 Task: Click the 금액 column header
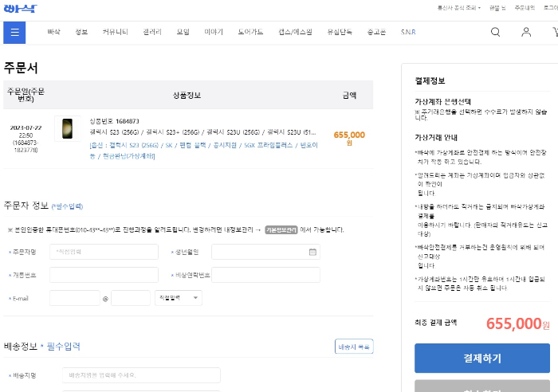349,96
